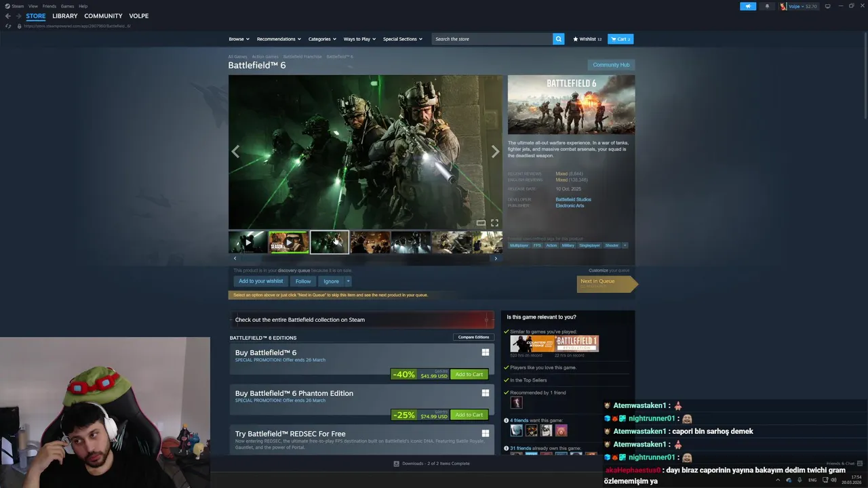
Task: Click the plus button after the tags
Action: point(625,245)
